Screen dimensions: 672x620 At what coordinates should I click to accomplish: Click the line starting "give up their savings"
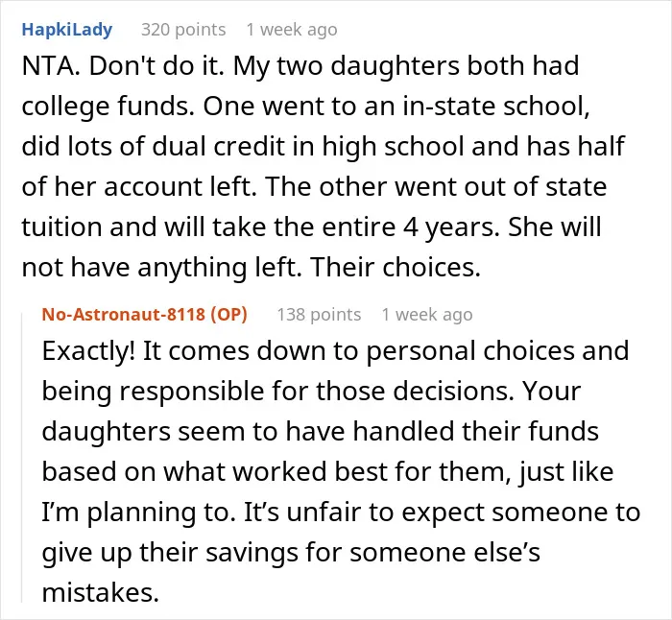[x=291, y=552]
